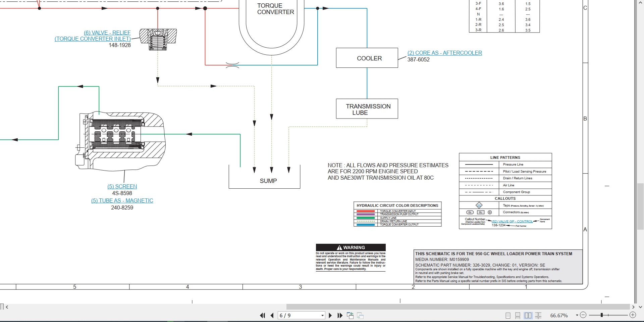Click the horizontal scrollbar thumb
The width and height of the screenshot is (644, 322).
[x=458, y=307]
